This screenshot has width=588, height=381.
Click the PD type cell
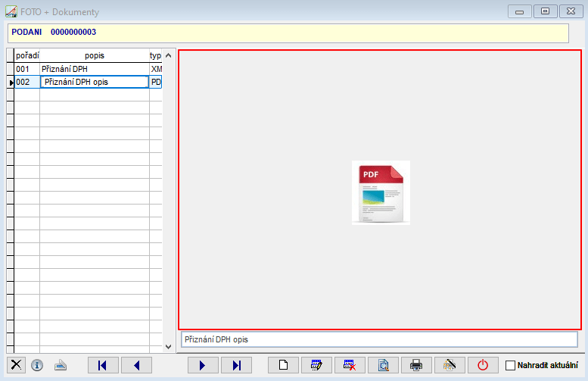point(156,82)
